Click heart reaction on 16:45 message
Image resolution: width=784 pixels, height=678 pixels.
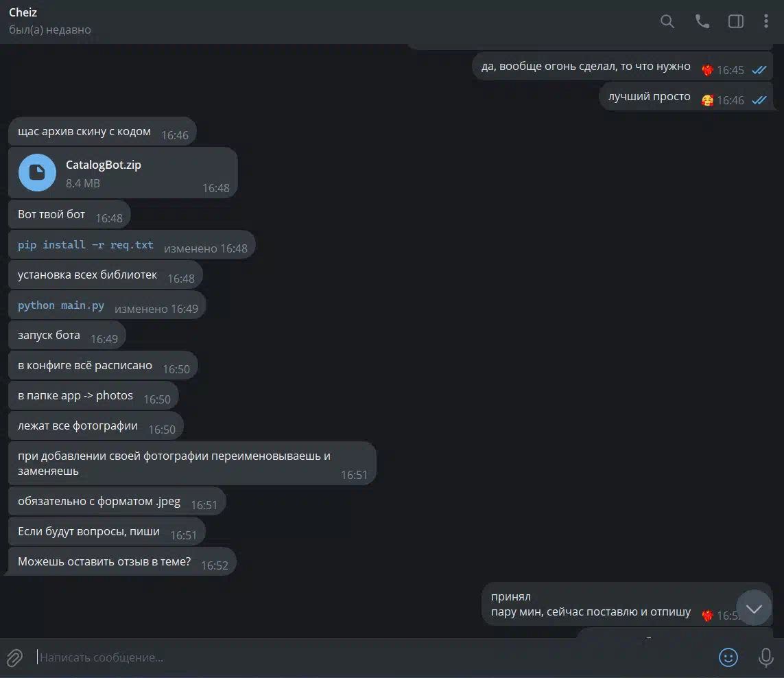coord(707,70)
